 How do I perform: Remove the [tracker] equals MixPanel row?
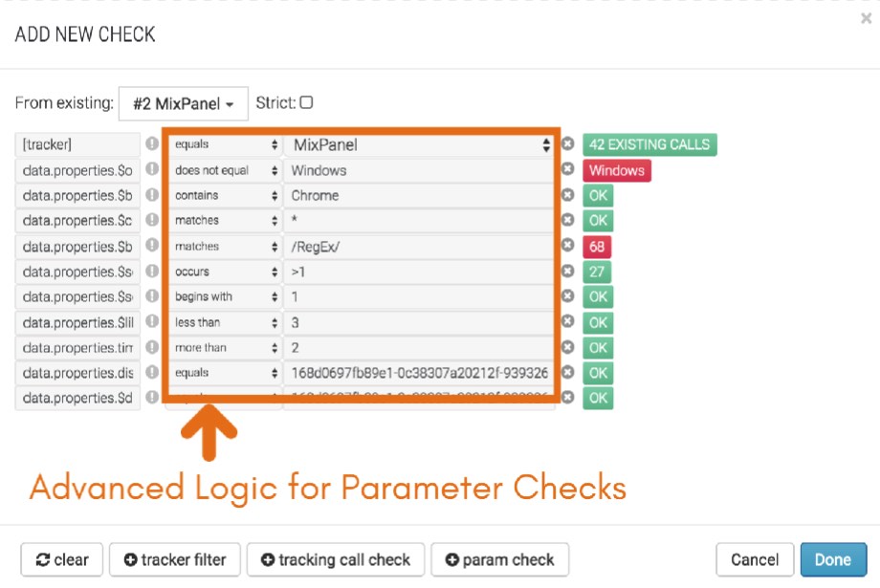point(568,144)
